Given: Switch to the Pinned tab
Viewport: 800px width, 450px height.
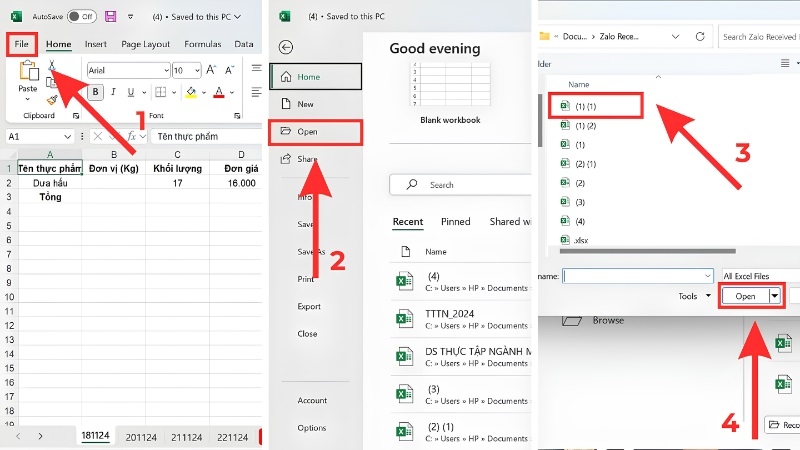Looking at the screenshot, I should (455, 221).
